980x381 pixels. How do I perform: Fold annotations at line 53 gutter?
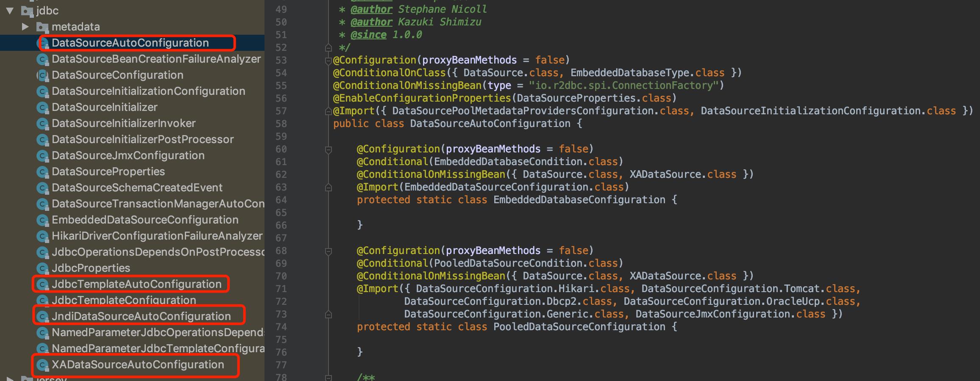[328, 60]
